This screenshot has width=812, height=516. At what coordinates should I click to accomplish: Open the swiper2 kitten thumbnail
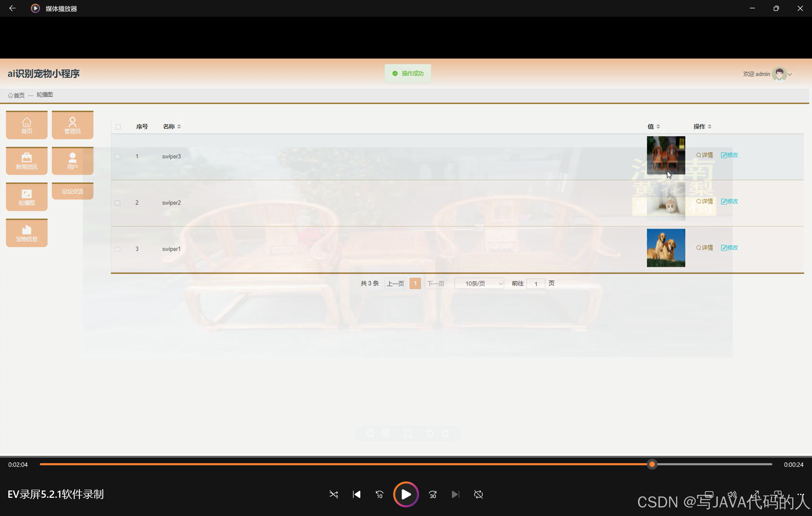(x=666, y=202)
